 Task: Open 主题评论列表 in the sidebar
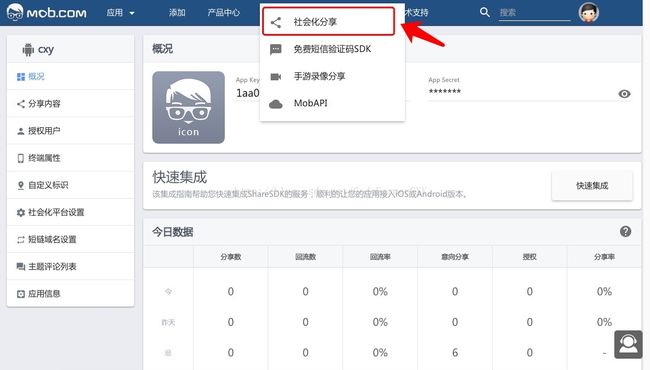click(x=70, y=266)
